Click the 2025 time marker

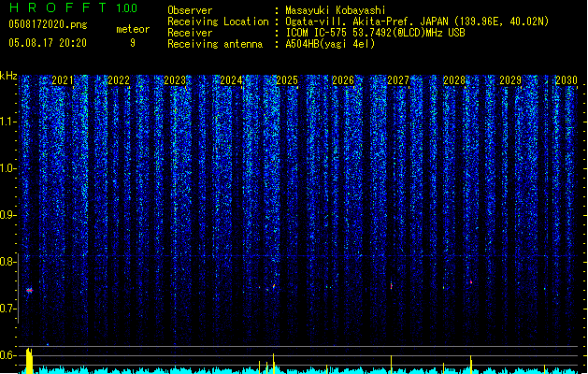point(287,80)
